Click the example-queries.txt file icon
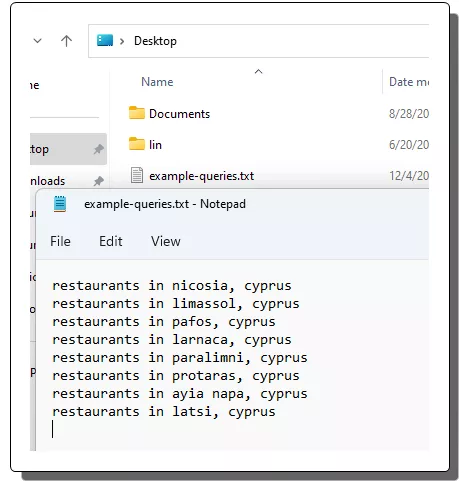The width and height of the screenshot is (459, 481). (x=137, y=175)
